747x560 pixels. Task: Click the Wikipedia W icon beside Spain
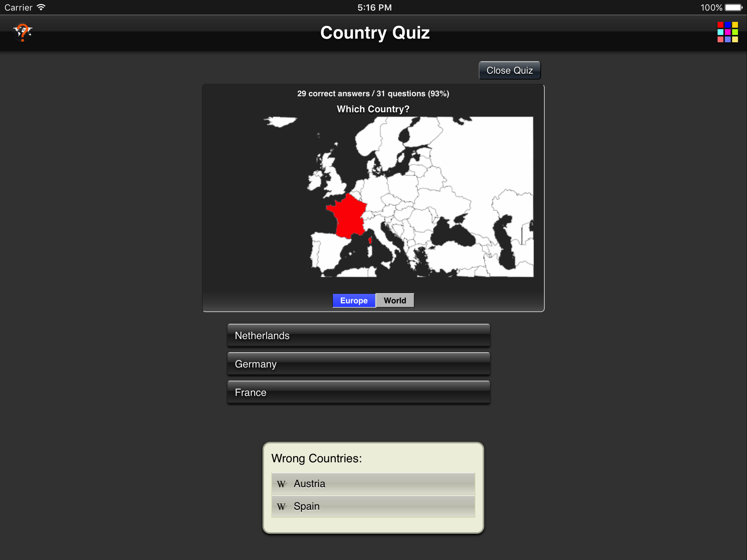[x=281, y=506]
